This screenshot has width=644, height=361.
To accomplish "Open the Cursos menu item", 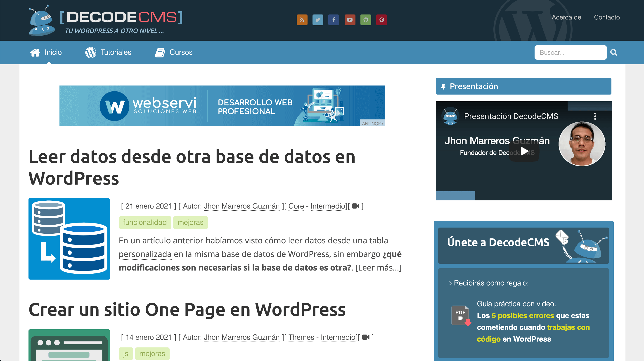I will coord(174,52).
